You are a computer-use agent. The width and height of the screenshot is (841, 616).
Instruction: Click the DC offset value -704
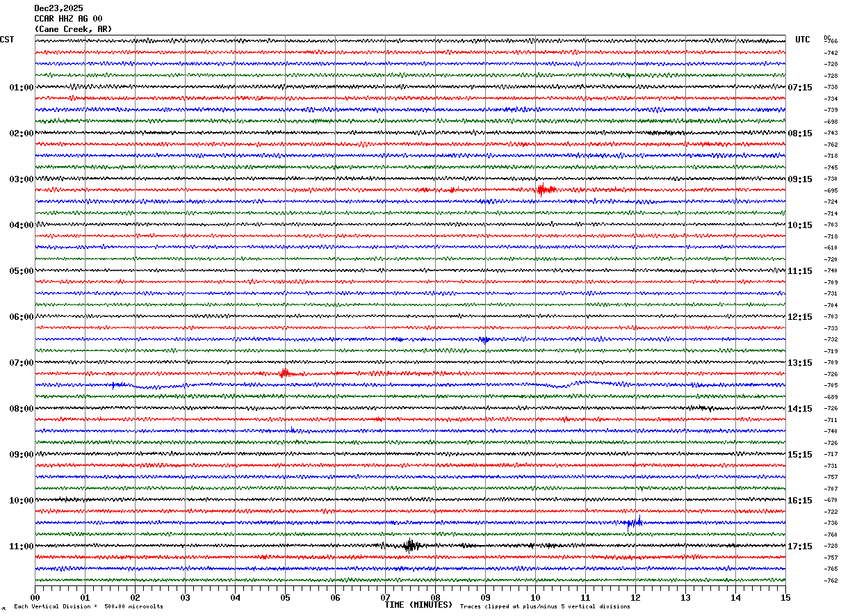[x=831, y=305]
